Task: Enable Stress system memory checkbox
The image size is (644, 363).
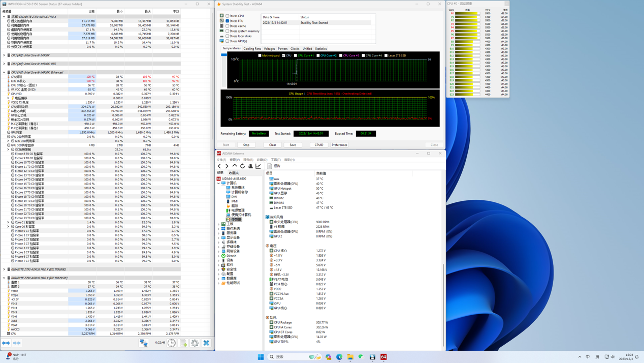Action: click(227, 31)
